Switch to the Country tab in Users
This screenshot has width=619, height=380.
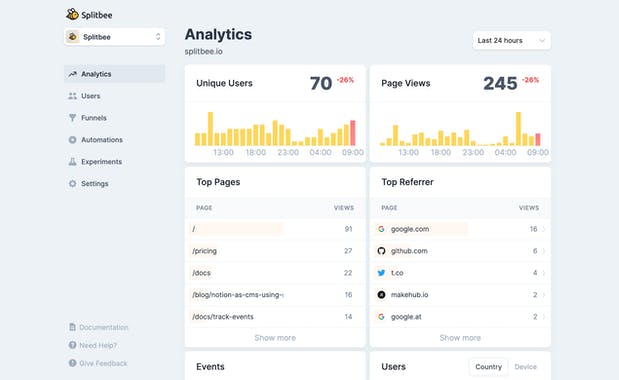pos(488,367)
